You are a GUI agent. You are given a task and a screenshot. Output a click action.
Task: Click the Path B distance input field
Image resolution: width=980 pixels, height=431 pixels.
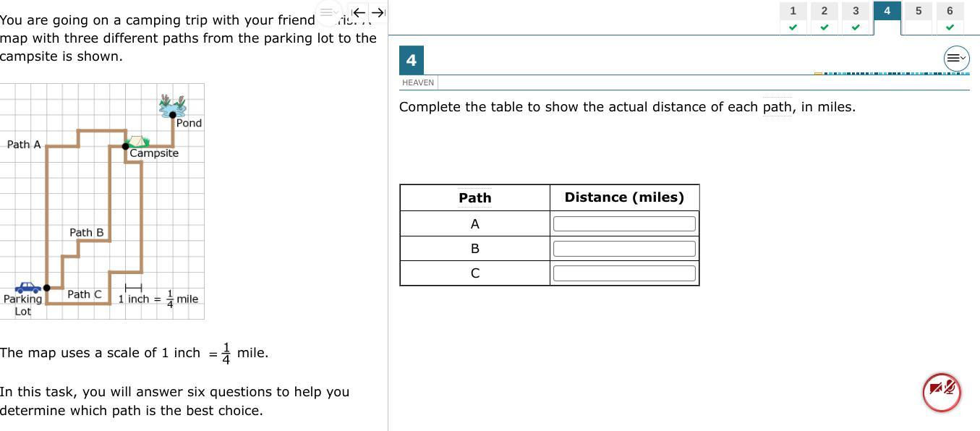click(624, 249)
